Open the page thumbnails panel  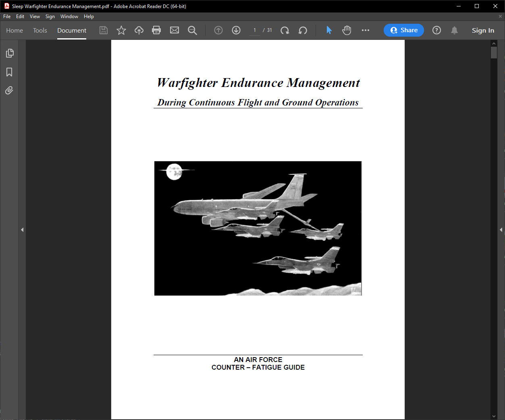[x=9, y=53]
